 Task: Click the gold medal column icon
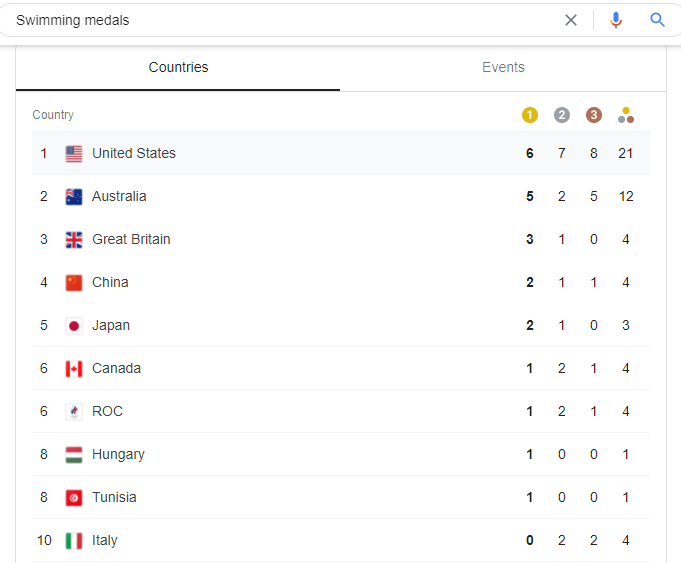click(530, 115)
